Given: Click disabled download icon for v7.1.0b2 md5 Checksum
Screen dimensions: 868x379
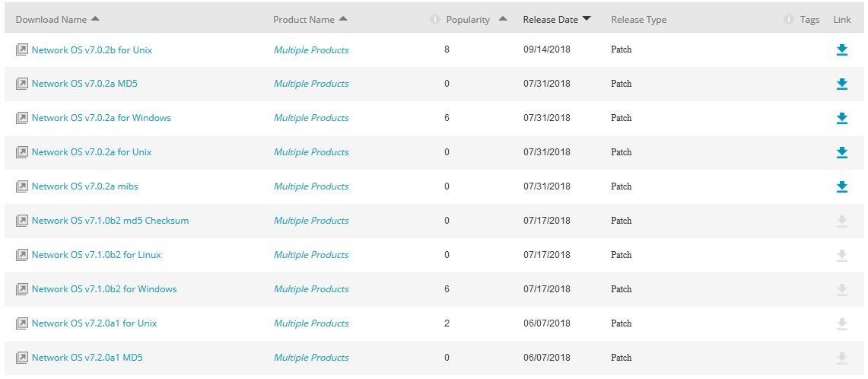Looking at the screenshot, I should 841,221.
